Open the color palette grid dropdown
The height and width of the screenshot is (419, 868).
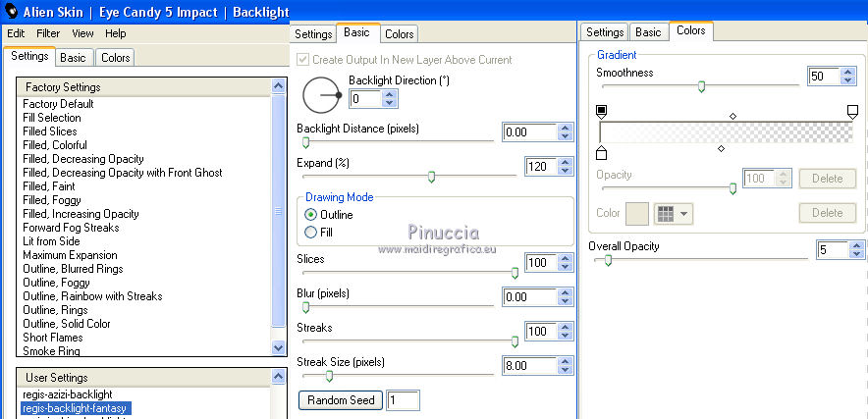point(674,213)
